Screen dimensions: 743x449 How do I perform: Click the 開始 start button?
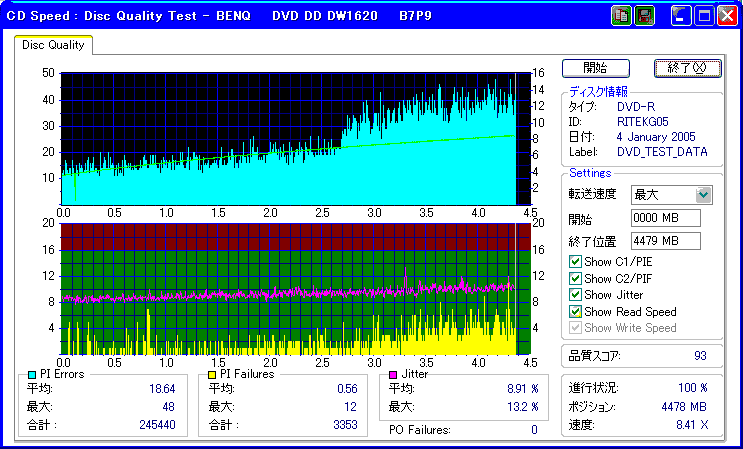coord(596,68)
